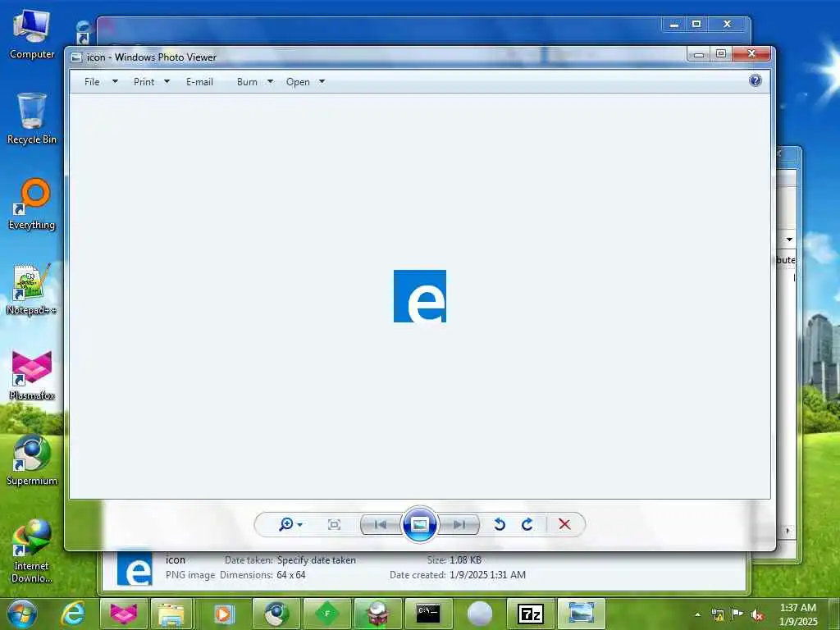The image size is (840, 630).
Task: Open zoom dropdown arrow beside magnifier
Action: (300, 525)
